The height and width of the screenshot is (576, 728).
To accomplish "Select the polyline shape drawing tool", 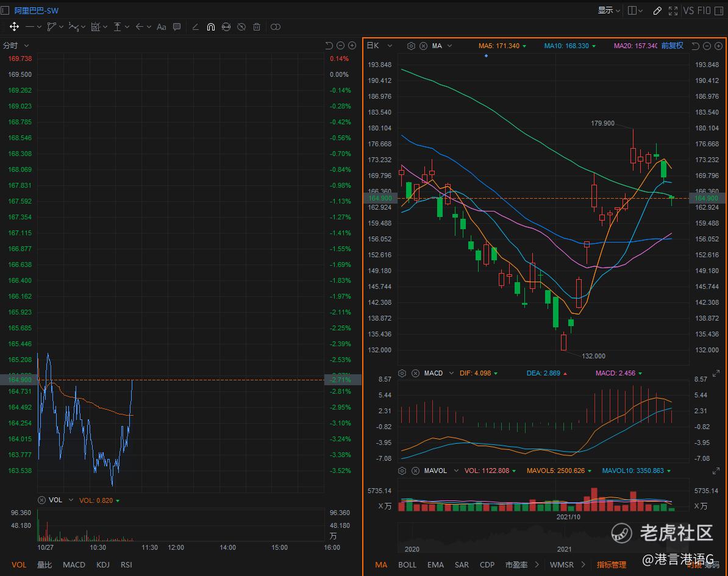I will pyautogui.click(x=52, y=27).
